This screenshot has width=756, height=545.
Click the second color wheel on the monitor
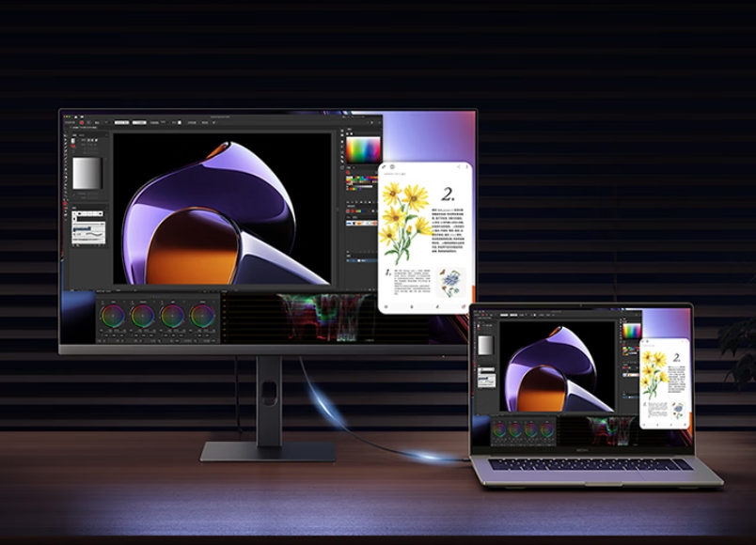pyautogui.click(x=142, y=315)
